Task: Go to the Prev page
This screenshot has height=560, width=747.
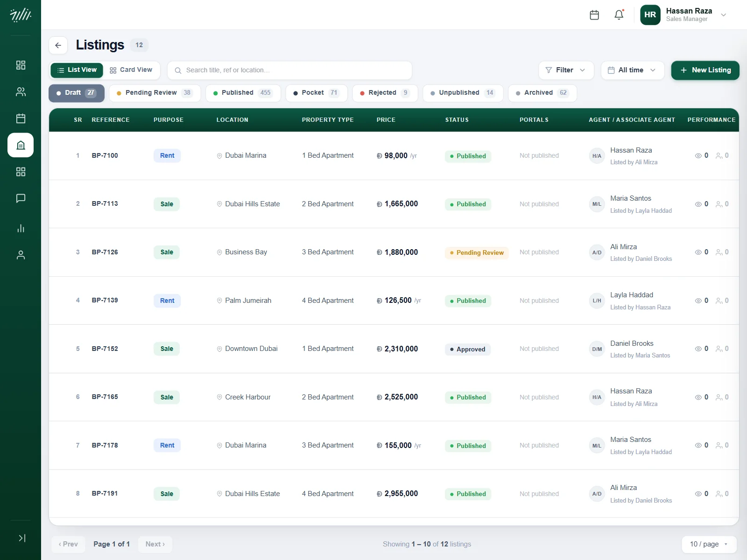Action: 68,544
